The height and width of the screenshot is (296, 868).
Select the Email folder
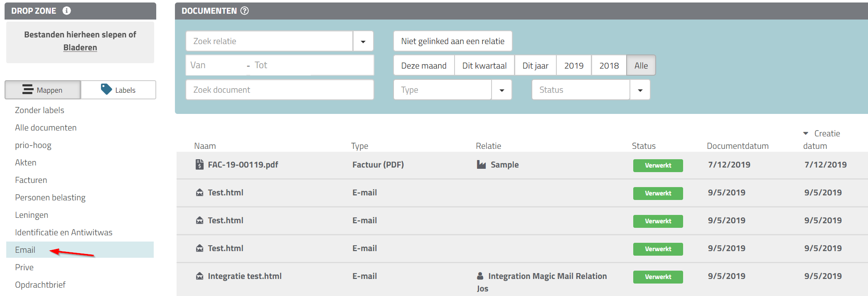pyautogui.click(x=80, y=250)
